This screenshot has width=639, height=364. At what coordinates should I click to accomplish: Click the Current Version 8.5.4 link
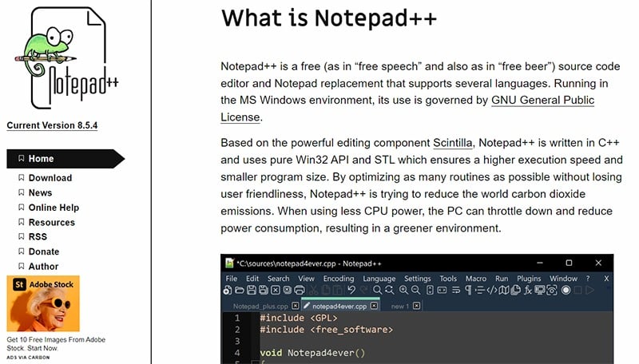tap(52, 125)
